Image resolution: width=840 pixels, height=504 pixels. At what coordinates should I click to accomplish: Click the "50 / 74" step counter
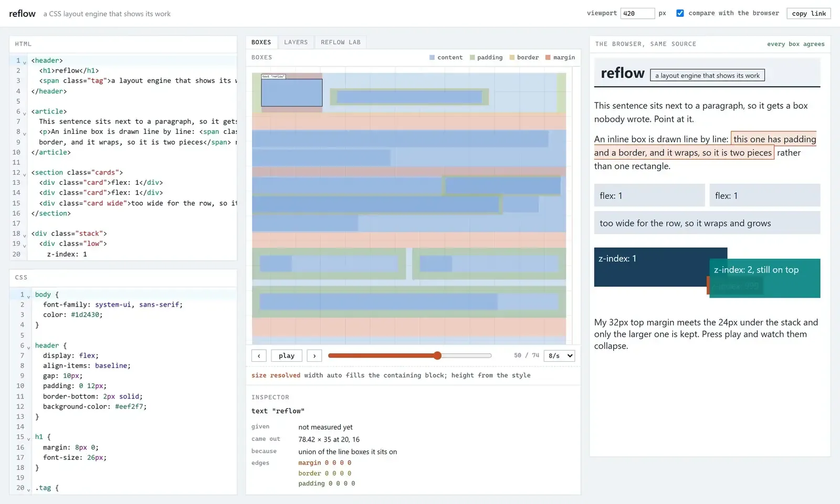[527, 355]
